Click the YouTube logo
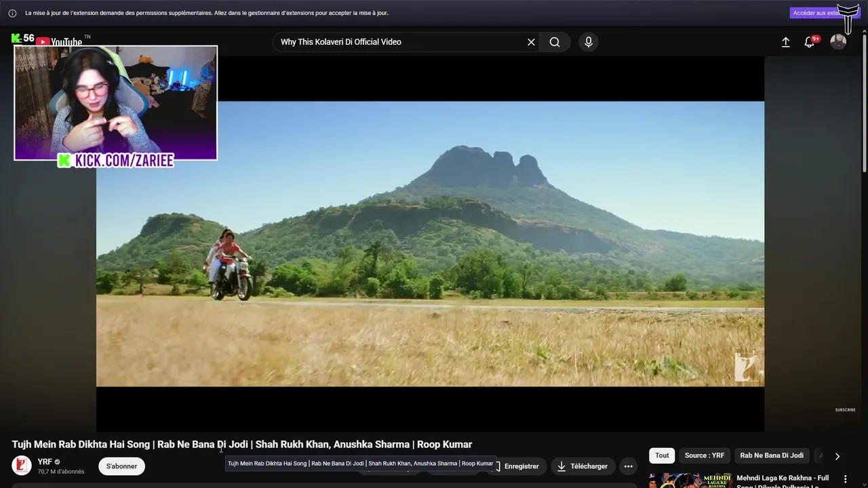 click(60, 41)
